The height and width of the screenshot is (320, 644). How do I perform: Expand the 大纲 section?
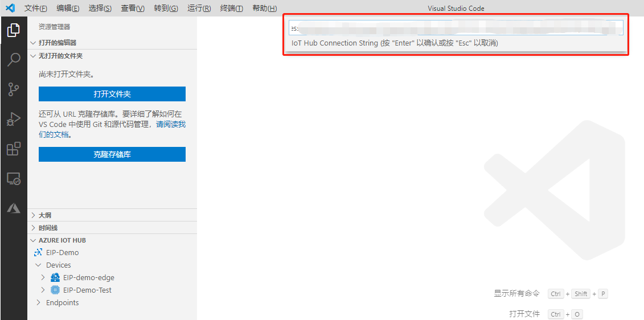[x=112, y=215]
